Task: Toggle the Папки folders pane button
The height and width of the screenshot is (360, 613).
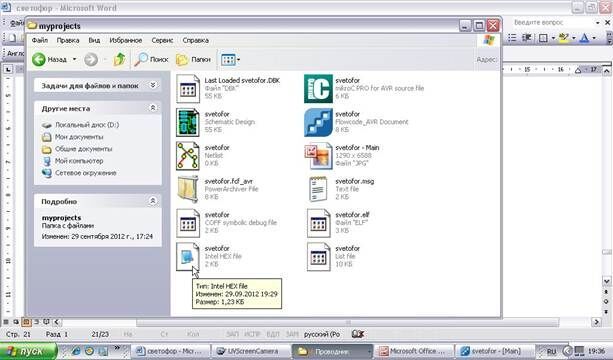Action: tap(194, 59)
